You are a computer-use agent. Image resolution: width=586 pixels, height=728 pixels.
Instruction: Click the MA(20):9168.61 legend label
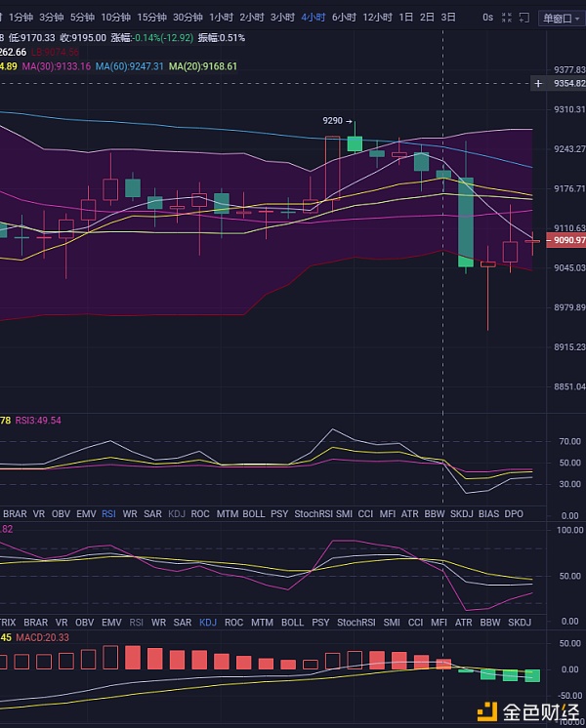click(x=203, y=66)
